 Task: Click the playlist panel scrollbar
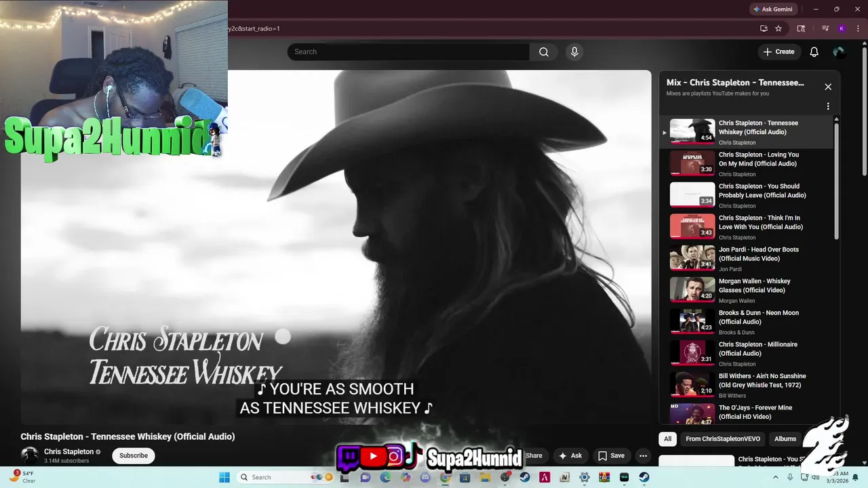836,180
